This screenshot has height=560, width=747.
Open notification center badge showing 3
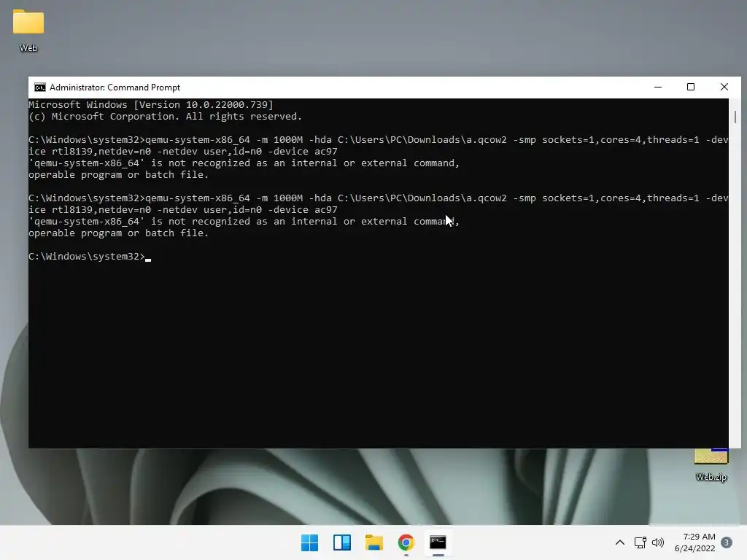click(x=727, y=542)
